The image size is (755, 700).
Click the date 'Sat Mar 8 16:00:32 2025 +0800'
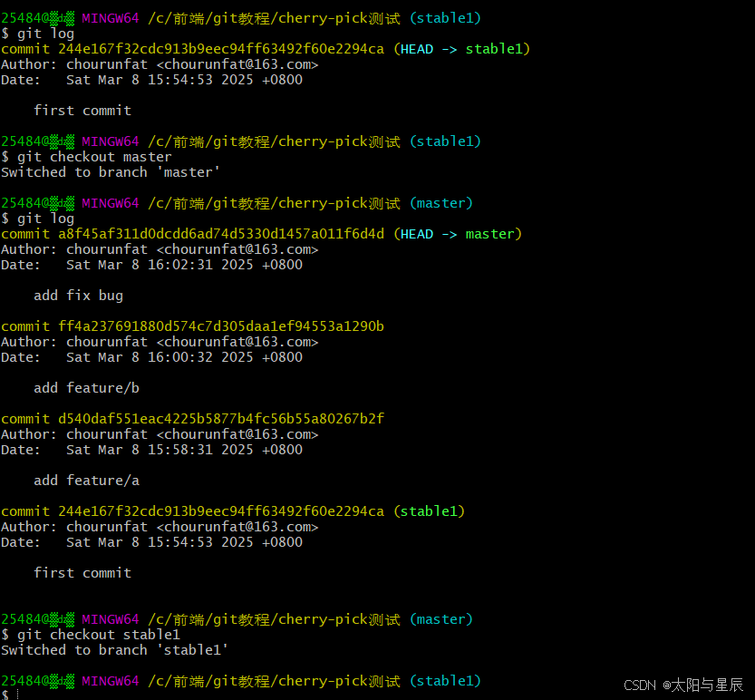pos(184,357)
